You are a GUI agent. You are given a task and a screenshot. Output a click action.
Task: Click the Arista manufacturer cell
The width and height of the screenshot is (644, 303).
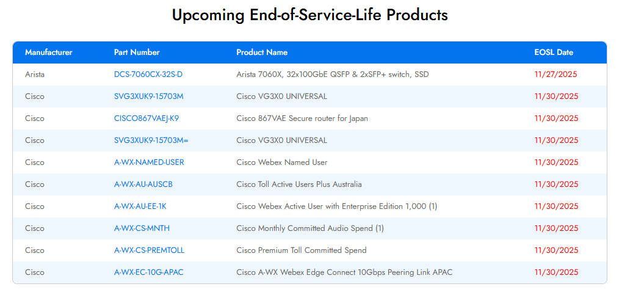35,75
